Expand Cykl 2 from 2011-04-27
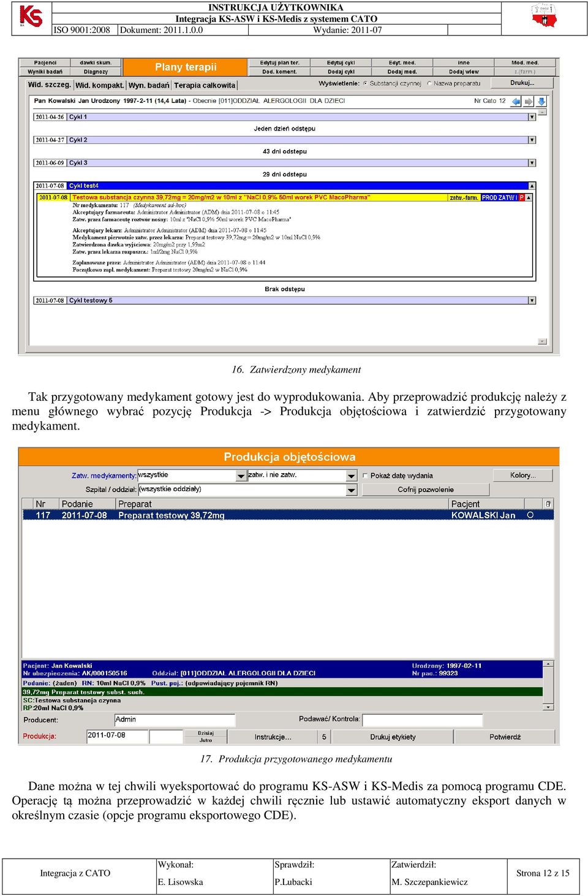 pyautogui.click(x=532, y=140)
